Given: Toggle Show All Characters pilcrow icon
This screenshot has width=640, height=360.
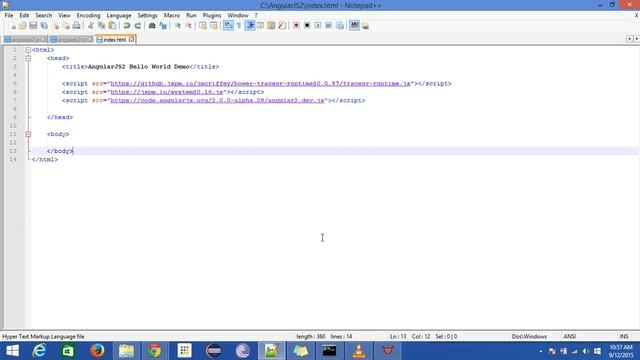Looking at the screenshot, I should click(239, 26).
